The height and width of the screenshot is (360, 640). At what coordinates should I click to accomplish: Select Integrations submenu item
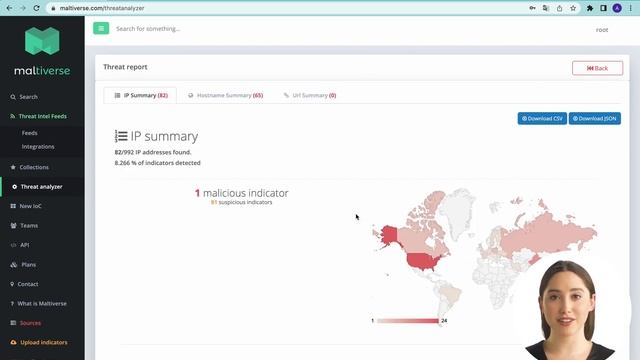[38, 147]
